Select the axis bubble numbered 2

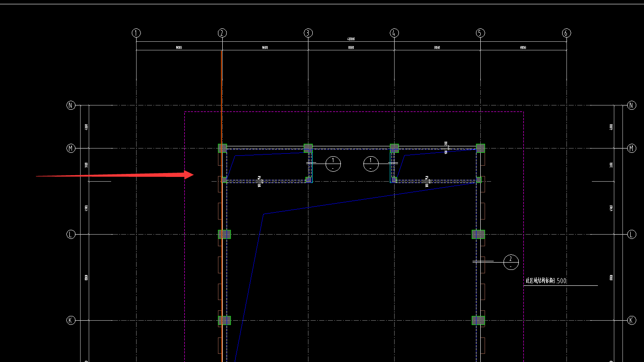[x=222, y=33]
